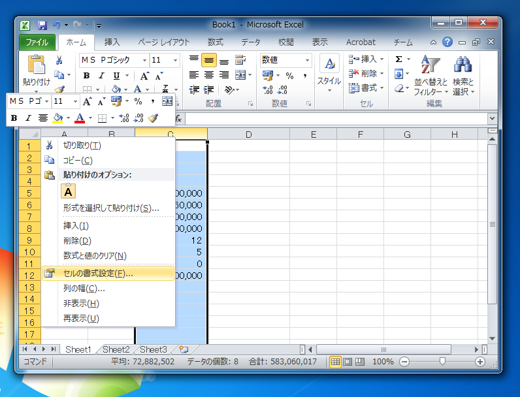Open the number format dropdown
This screenshot has height=397, width=520.
point(307,60)
